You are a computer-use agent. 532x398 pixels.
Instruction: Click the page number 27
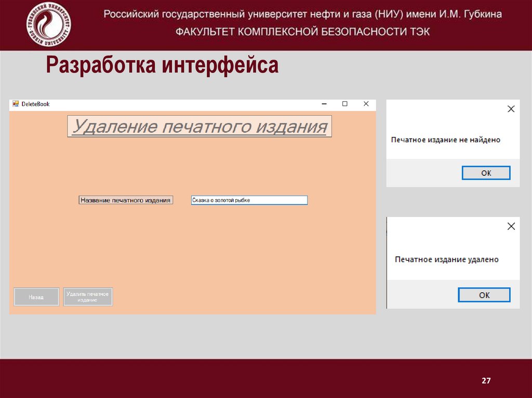tap(485, 380)
